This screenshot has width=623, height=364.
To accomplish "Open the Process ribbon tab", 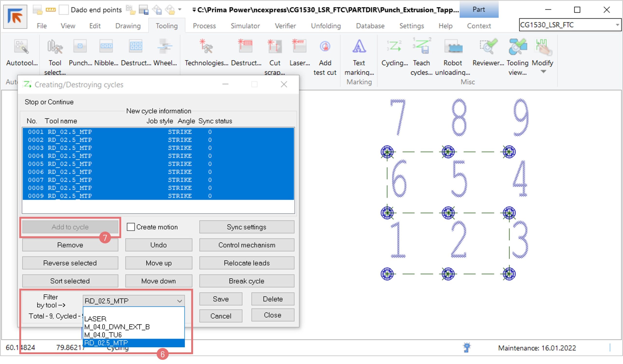I will 204,26.
